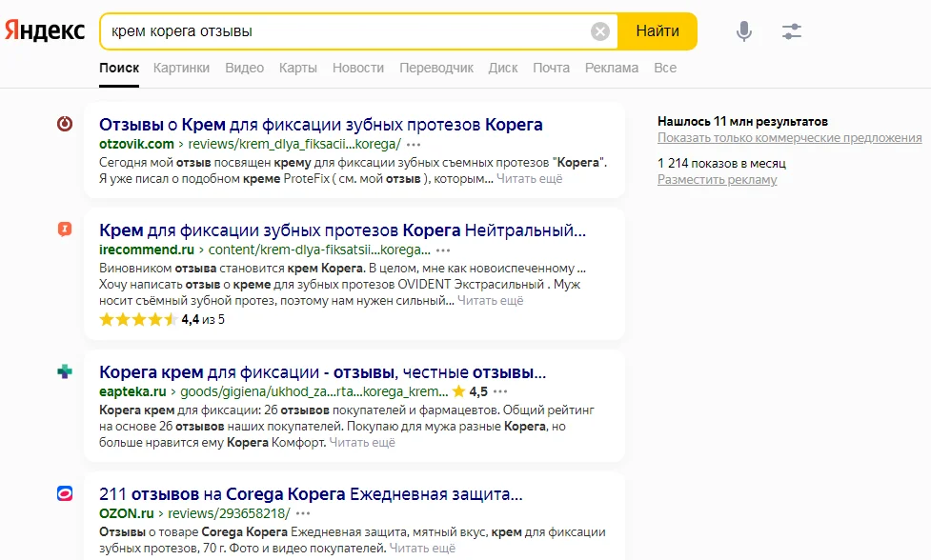Click the 'Разместить рекламу' link
Screen dimensions: 931x560
point(717,180)
